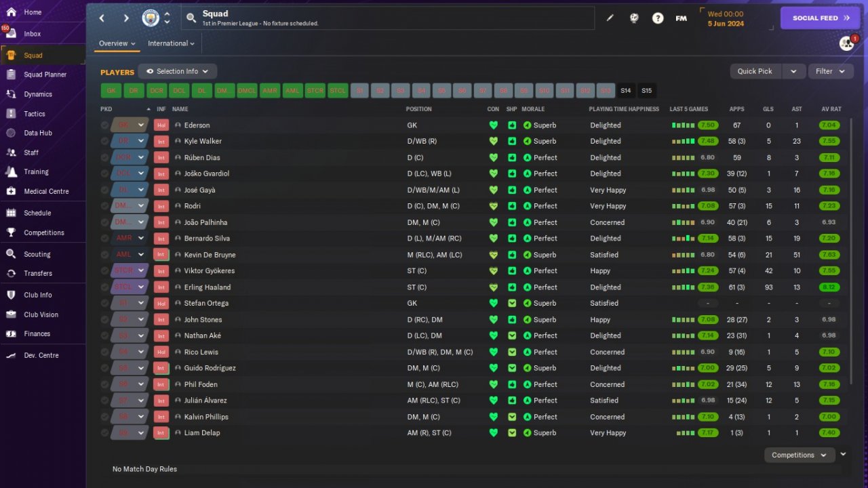This screenshot has height=488, width=868.
Task: Open the Dev. Centre icon
Action: (x=11, y=355)
